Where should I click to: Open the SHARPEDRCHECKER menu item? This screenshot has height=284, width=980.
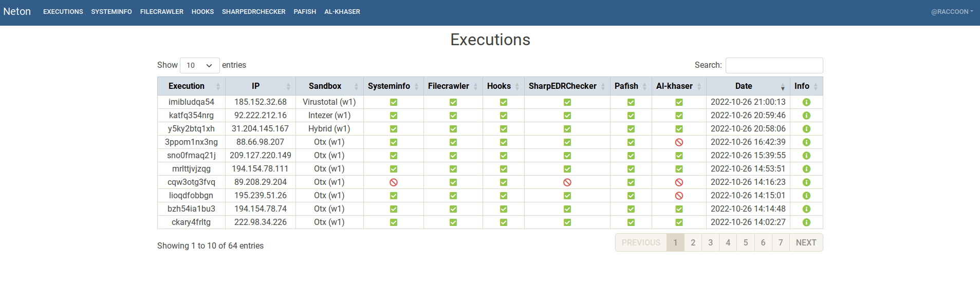(254, 12)
